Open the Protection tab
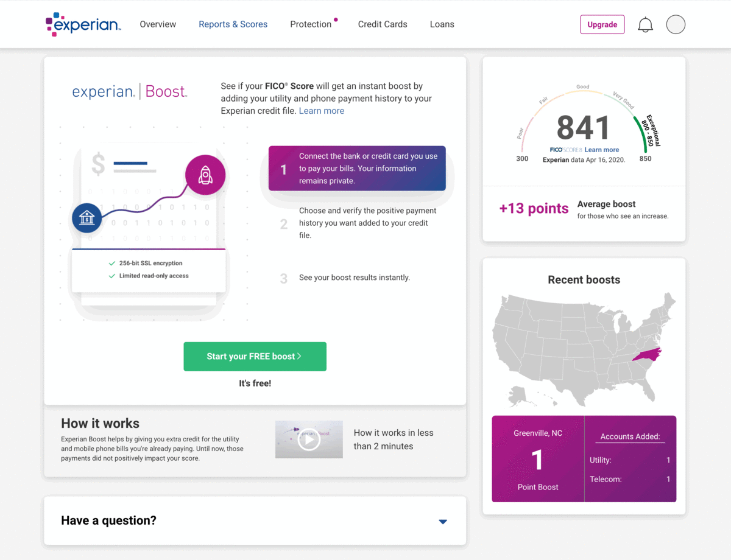Viewport: 731px width, 560px height. (311, 24)
